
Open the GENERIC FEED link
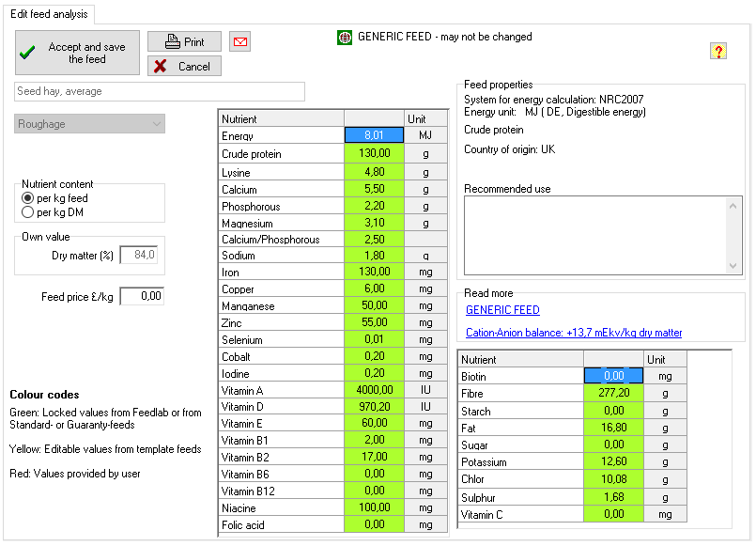[502, 310]
